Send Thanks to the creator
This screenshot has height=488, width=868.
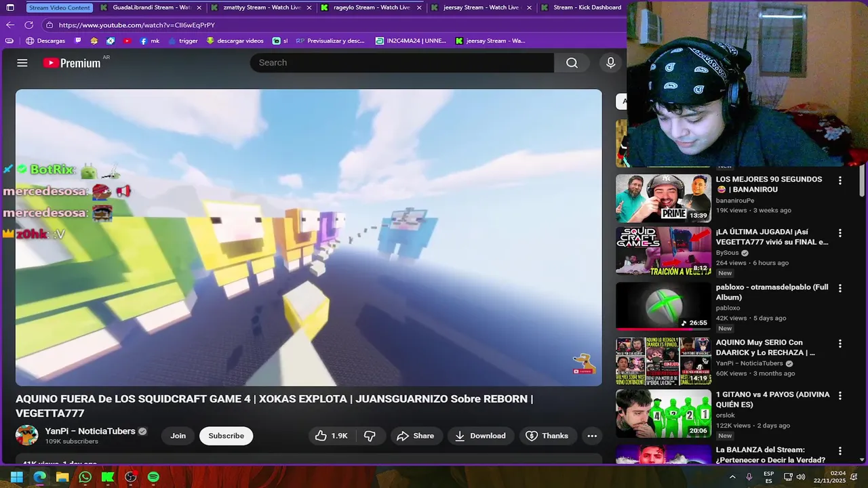click(x=547, y=436)
